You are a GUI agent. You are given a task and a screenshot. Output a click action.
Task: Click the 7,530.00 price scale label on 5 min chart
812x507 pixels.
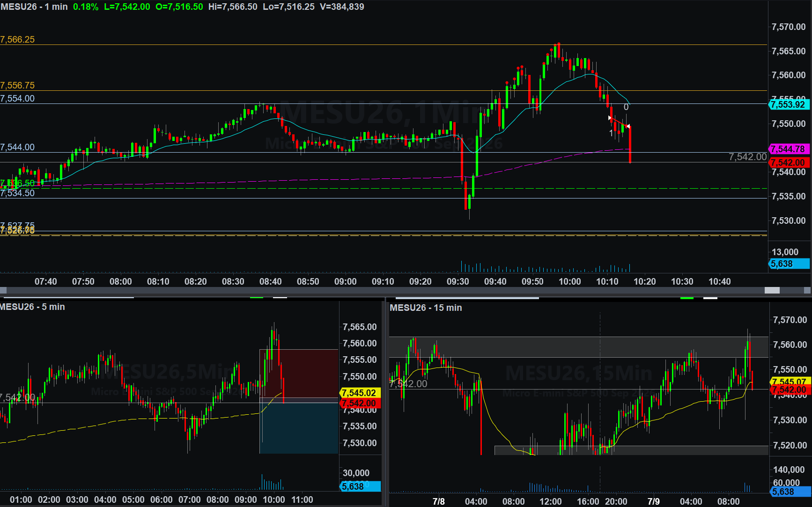click(x=360, y=443)
